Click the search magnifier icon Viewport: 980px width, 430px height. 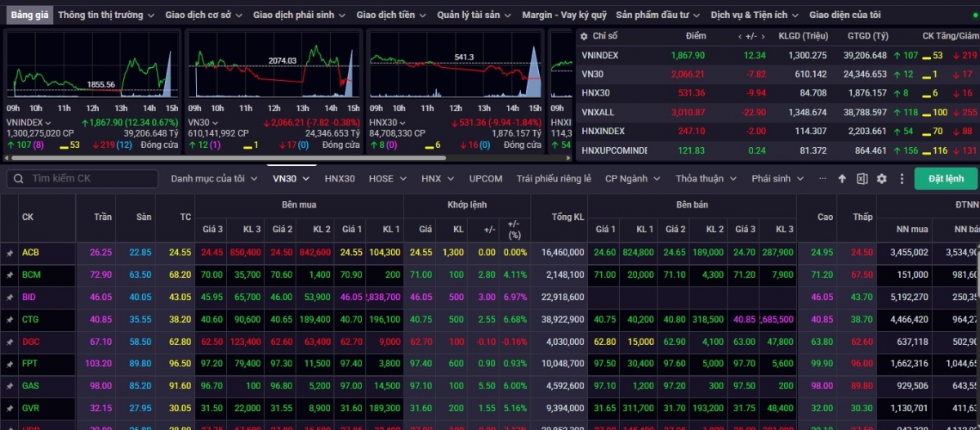point(19,179)
